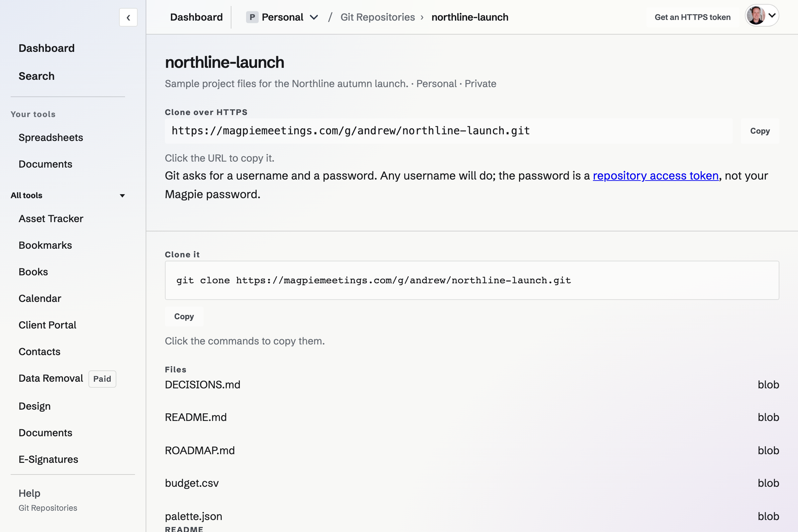Open Books tool

point(33,272)
